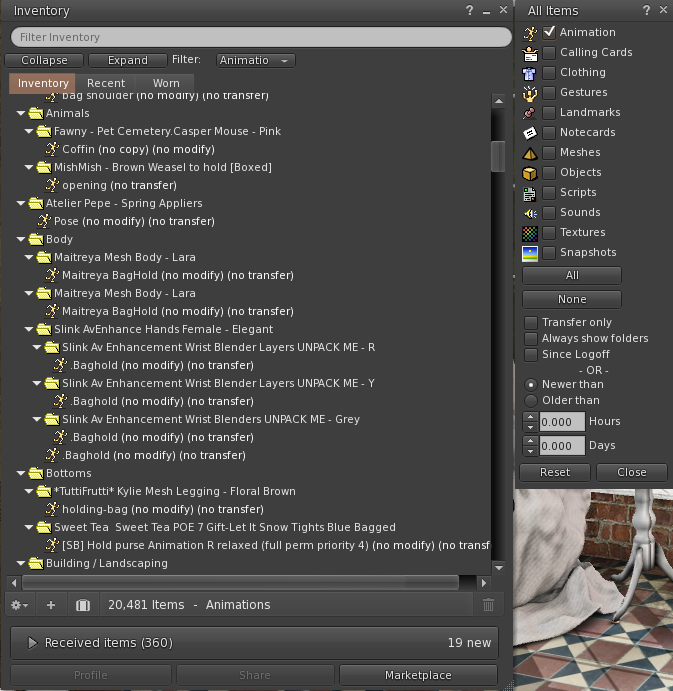The width and height of the screenshot is (673, 691).
Task: Expand the Received items section
Action: point(32,643)
